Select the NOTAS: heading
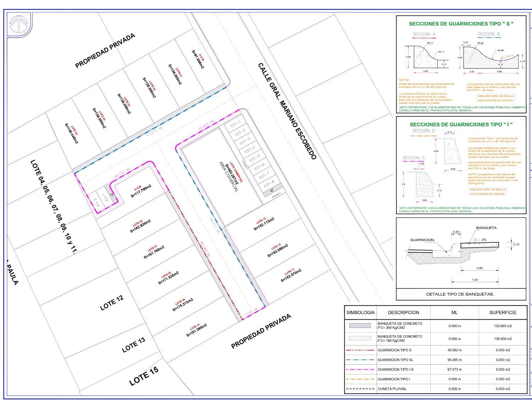Viewport: 532px width, 408px height. pyautogui.click(x=404, y=80)
